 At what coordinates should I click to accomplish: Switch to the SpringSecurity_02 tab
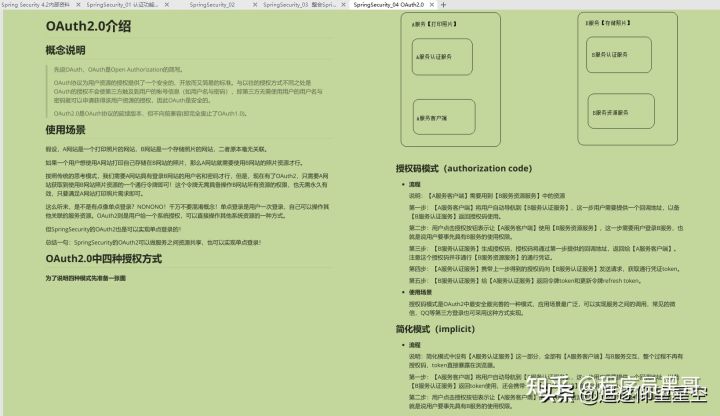[x=212, y=5]
